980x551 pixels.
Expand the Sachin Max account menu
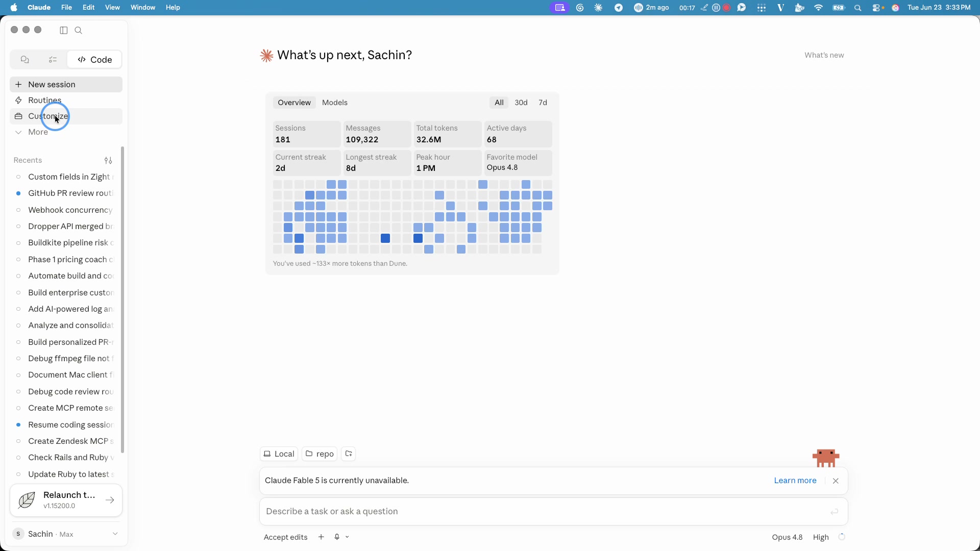[66, 534]
